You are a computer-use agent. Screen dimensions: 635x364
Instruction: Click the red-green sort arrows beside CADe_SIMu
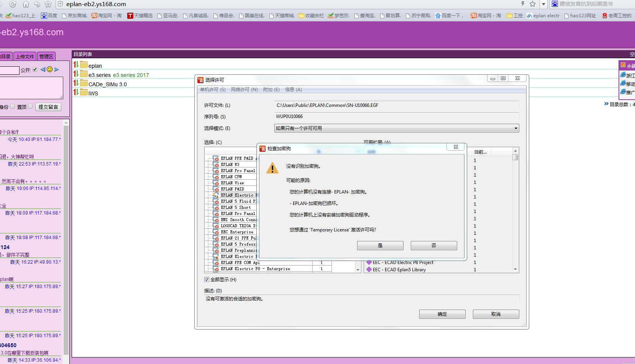76,83
